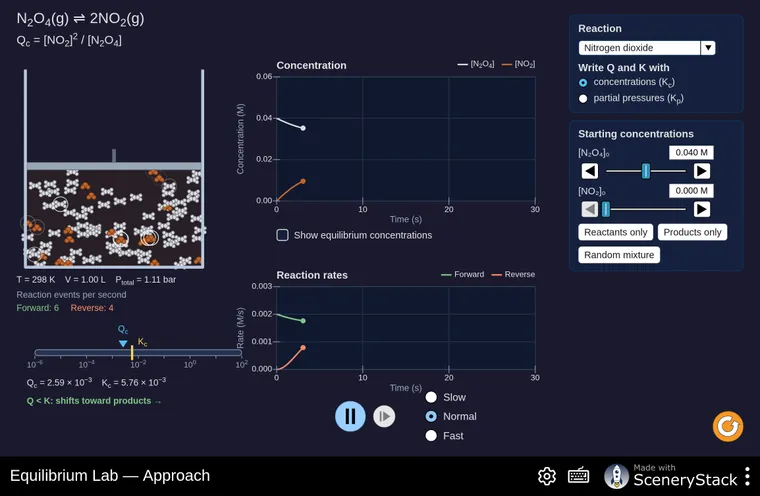This screenshot has width=760, height=496.
Task: Click the piston handle atop the container
Action: tap(114, 156)
